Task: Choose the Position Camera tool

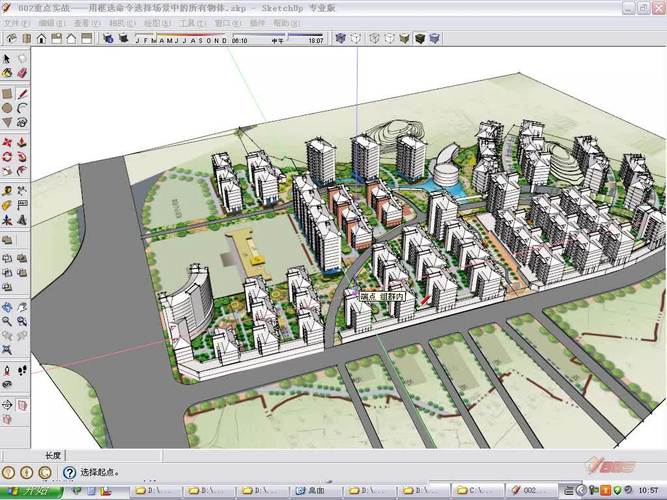Action: [7, 370]
